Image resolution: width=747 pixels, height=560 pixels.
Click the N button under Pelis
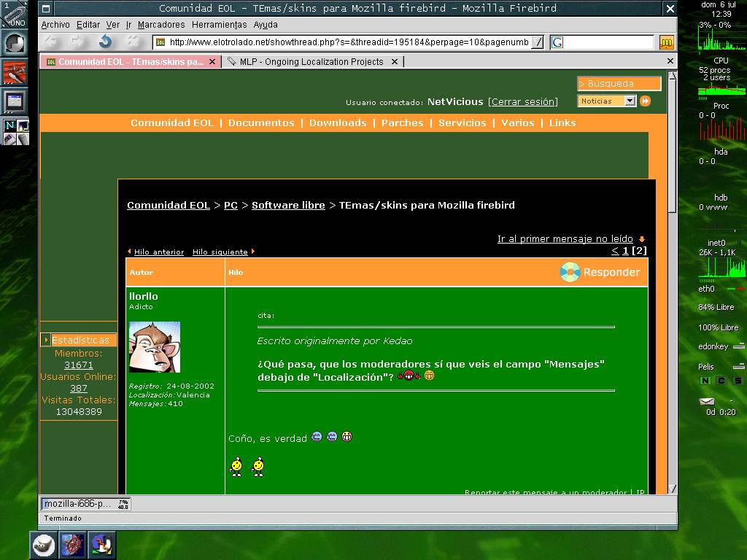[705, 381]
